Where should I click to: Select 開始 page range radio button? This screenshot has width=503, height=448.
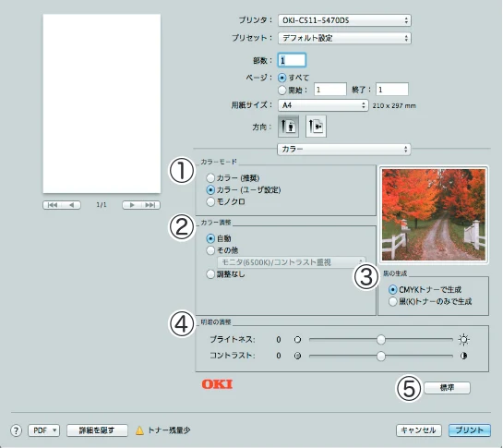[281, 91]
